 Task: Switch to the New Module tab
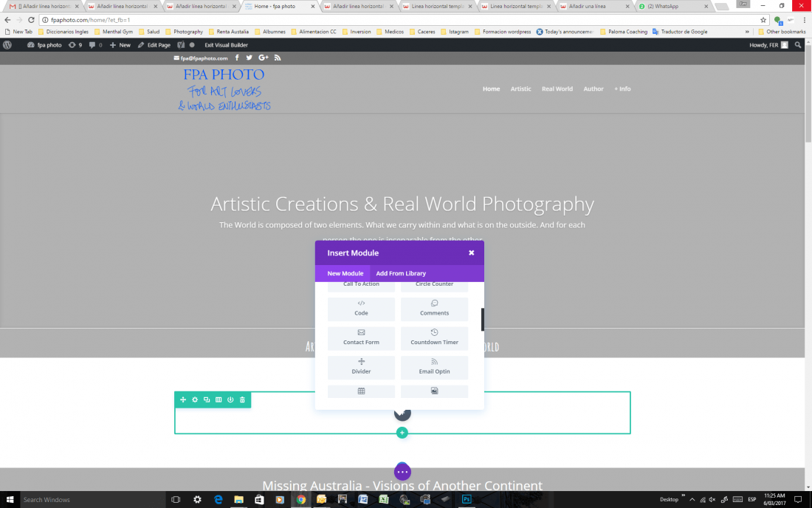coord(345,273)
